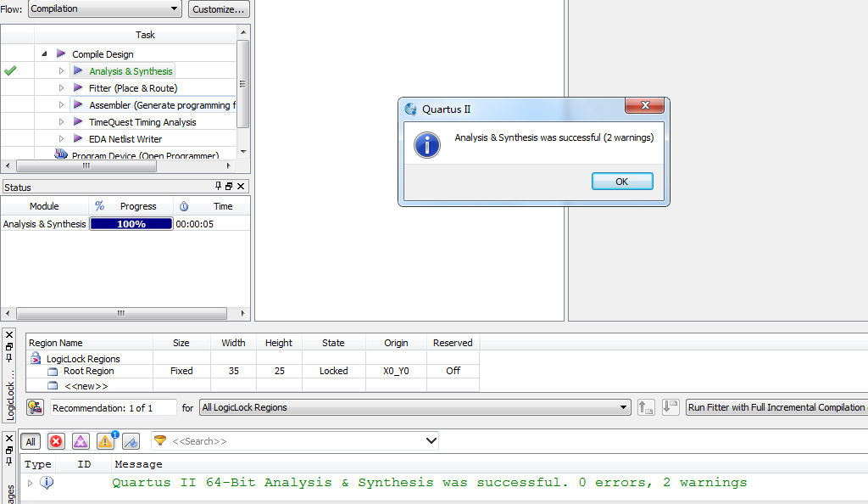Viewport: 868px width, 504px height.
Task: Pin the Status panel
Action: click(218, 186)
